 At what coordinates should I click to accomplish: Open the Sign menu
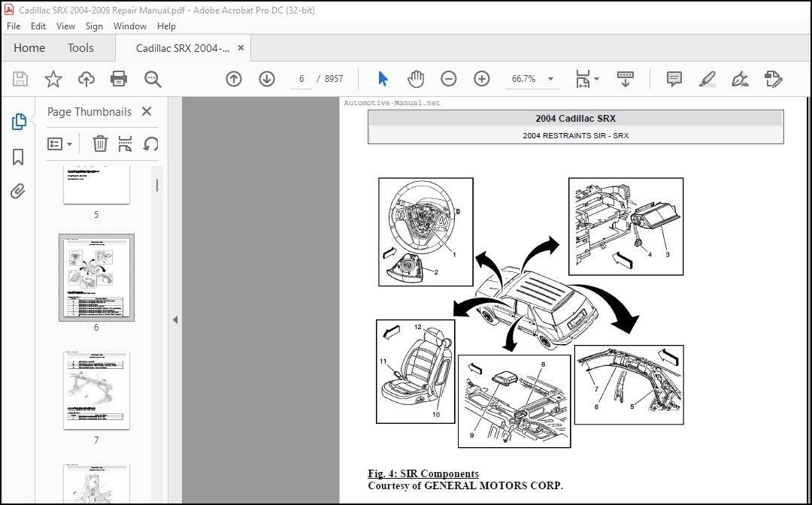(x=94, y=26)
